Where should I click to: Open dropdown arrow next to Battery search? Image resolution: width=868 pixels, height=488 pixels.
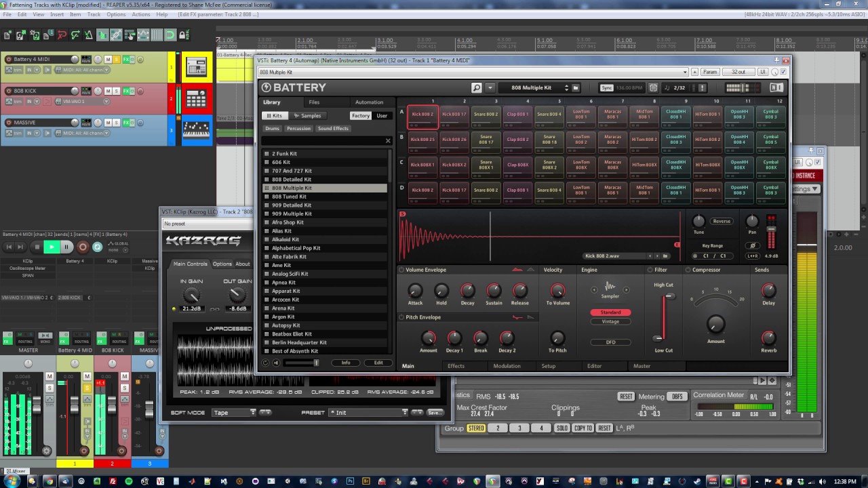pyautogui.click(x=490, y=87)
